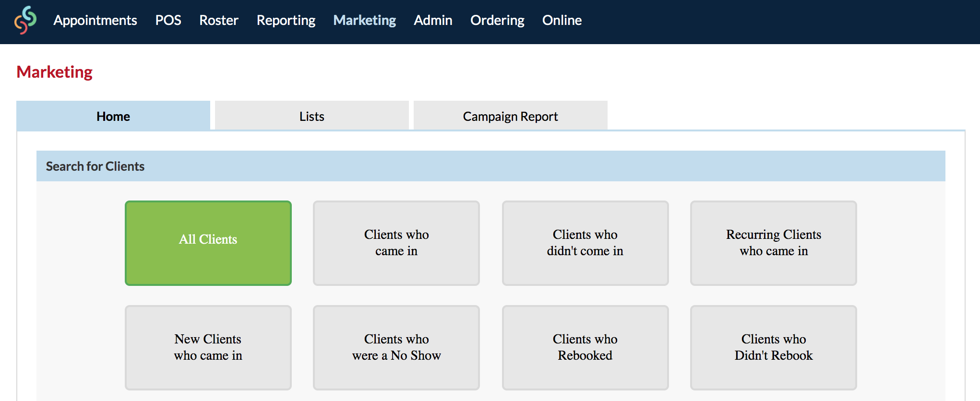Screen dimensions: 980x401
Task: Switch to the Lists tab
Action: tap(312, 116)
